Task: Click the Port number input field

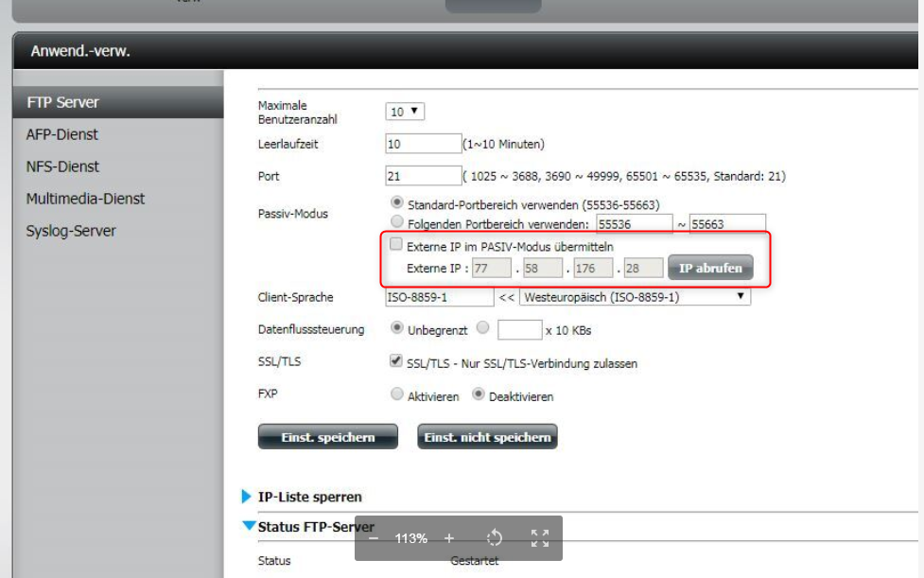Action: pyautogui.click(x=423, y=176)
